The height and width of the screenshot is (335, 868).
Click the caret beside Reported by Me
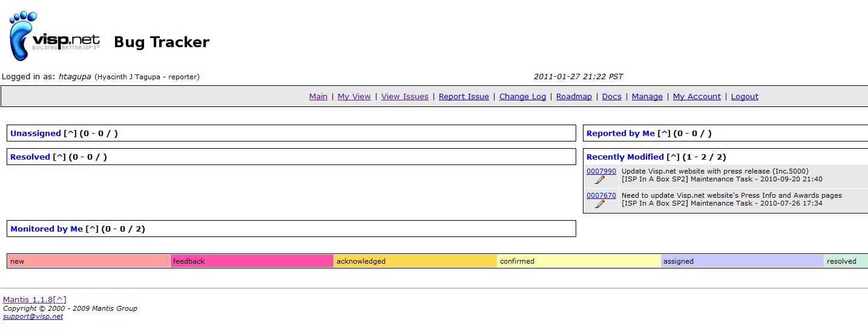click(664, 134)
